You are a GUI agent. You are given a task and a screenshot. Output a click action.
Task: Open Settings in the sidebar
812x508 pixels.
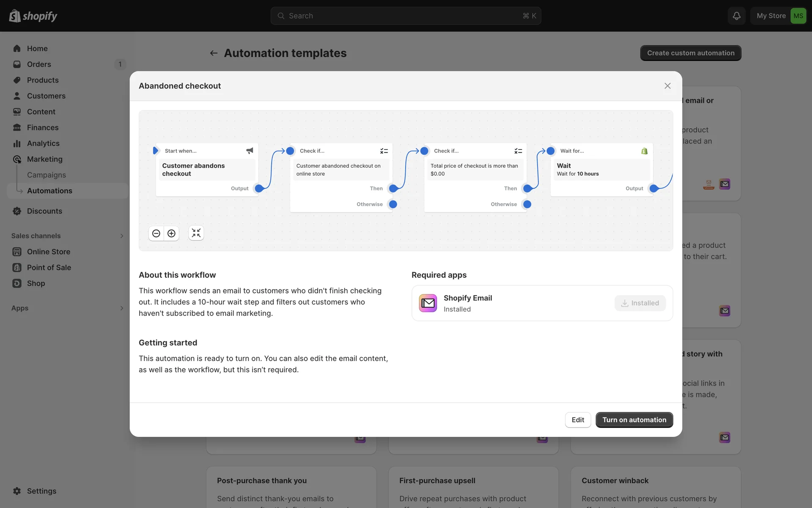(41, 491)
